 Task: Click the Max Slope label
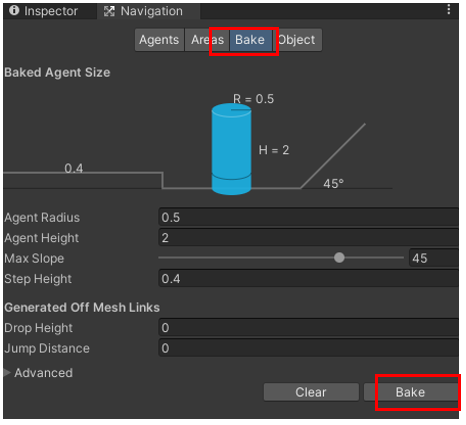(34, 258)
